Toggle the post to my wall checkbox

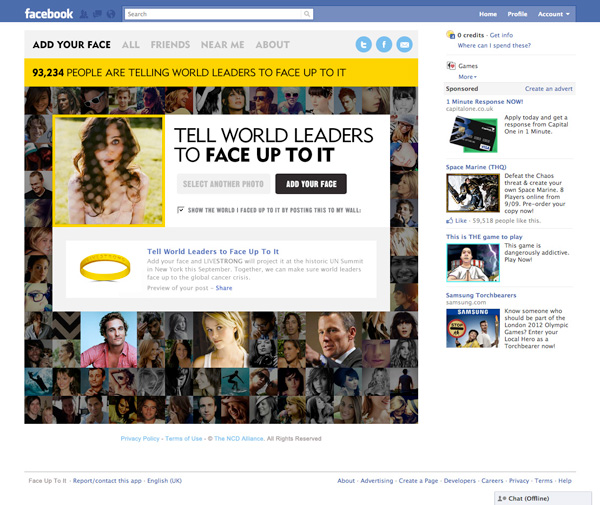coord(180,210)
